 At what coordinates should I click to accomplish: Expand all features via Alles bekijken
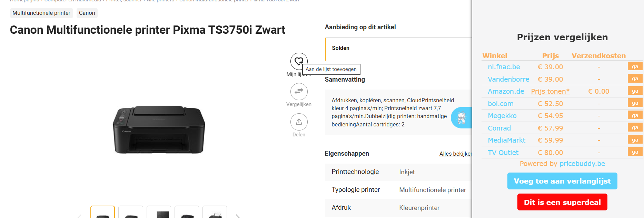[x=455, y=154]
